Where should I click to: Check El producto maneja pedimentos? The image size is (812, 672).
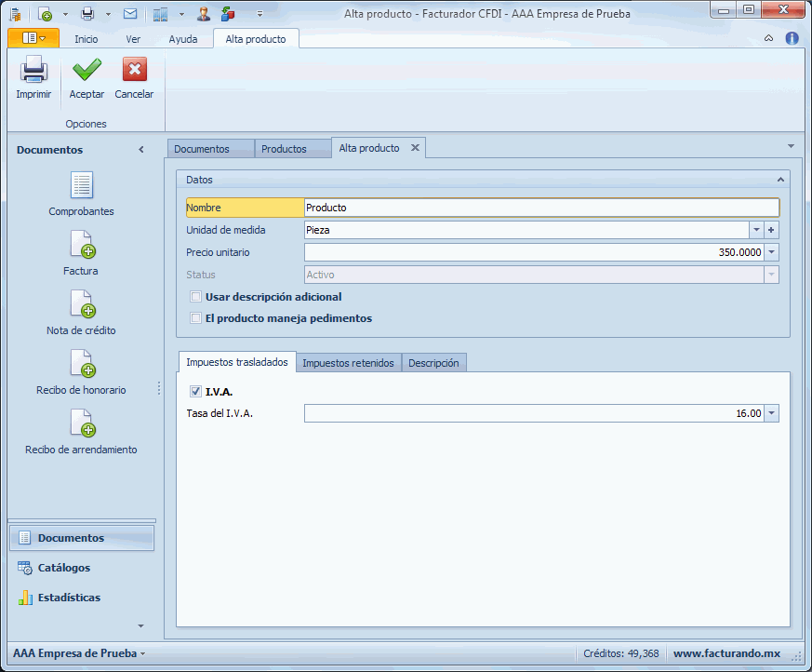(x=196, y=318)
